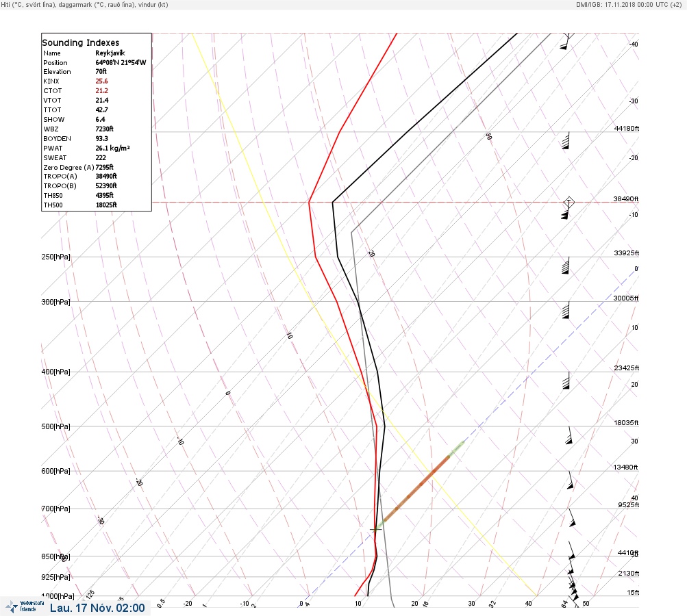Click the 'TROPO(A)' label in the table
Viewport: 687px width, 616px height.
pos(60,176)
